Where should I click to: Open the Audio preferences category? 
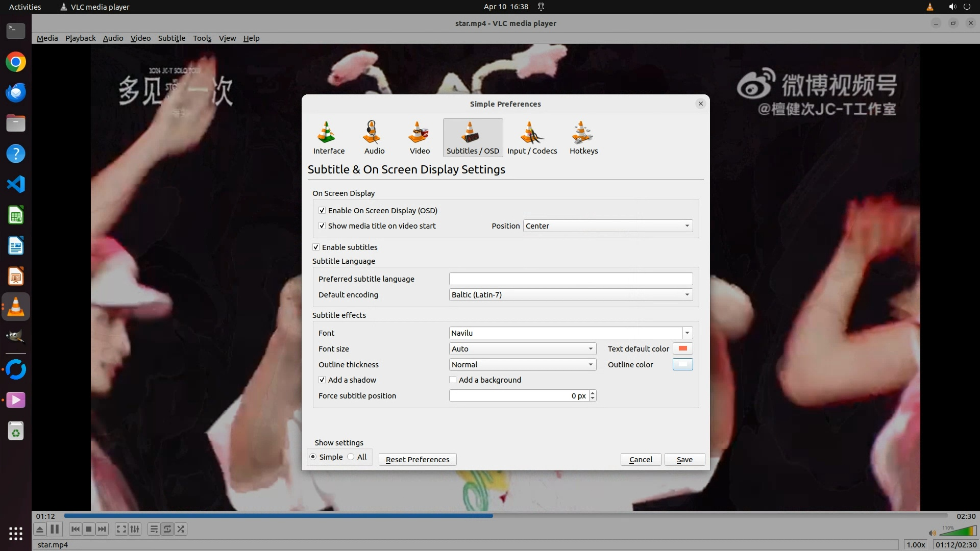[x=374, y=138]
